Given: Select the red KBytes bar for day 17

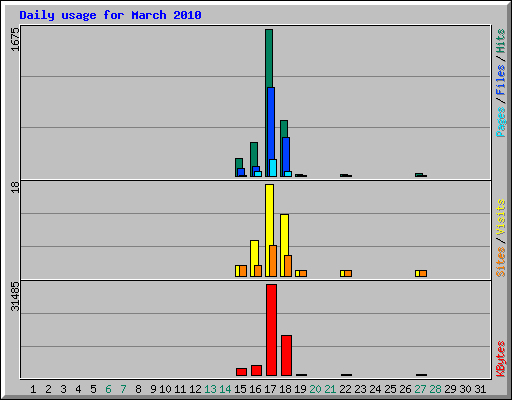Looking at the screenshot, I should coord(271,330).
